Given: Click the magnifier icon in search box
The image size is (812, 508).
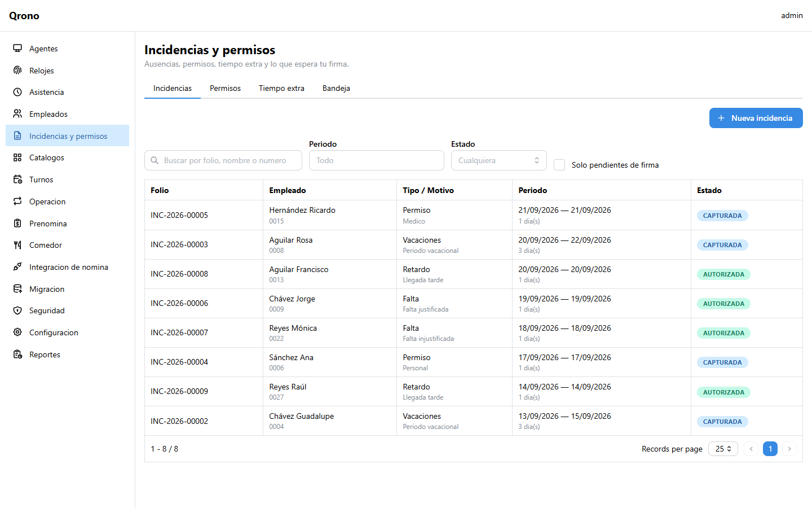Looking at the screenshot, I should pos(155,160).
